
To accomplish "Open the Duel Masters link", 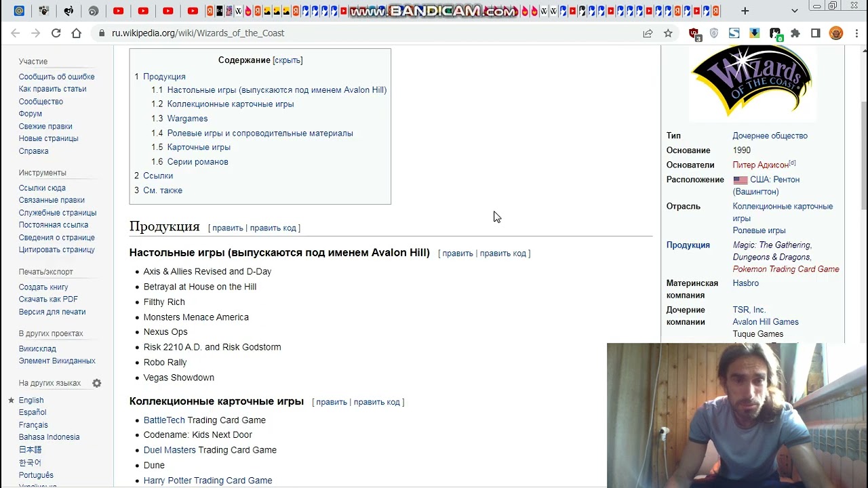I will point(170,450).
